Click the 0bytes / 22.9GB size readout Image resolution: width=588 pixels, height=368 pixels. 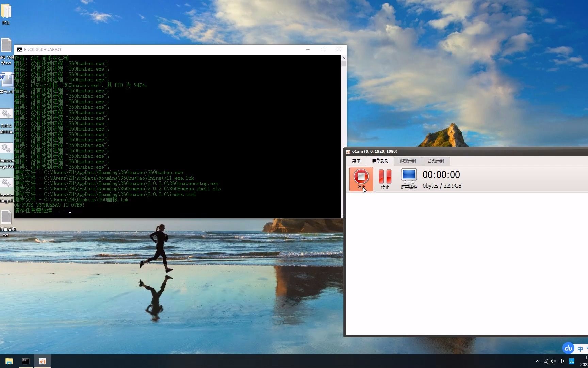pyautogui.click(x=442, y=186)
